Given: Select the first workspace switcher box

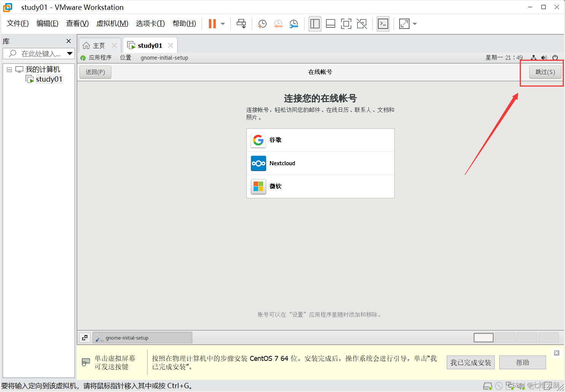Looking at the screenshot, I should (x=484, y=338).
